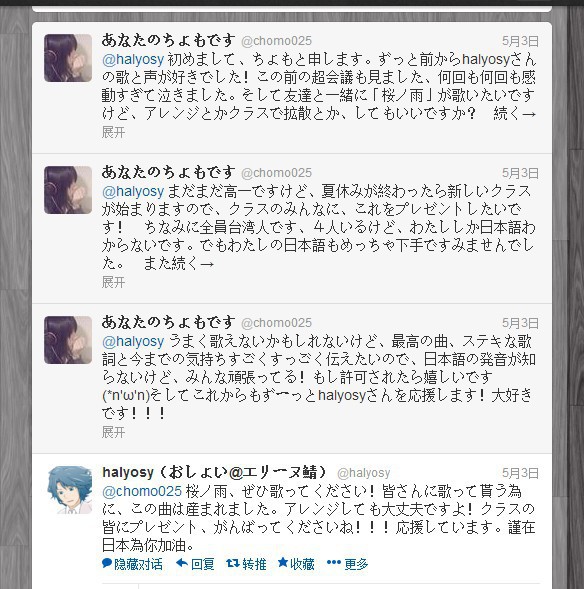Click the retweet icon labeled 转推
This screenshot has height=589, width=584.
click(x=233, y=563)
